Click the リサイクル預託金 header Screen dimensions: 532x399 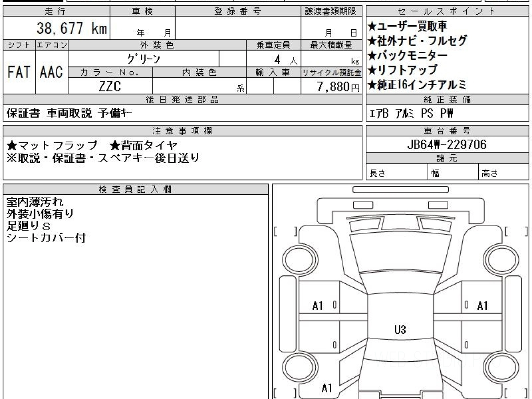tap(331, 72)
